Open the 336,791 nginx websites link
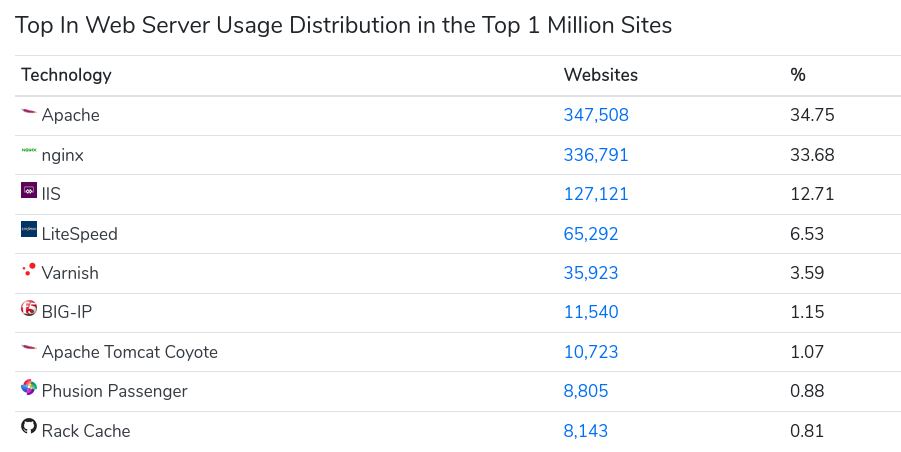Viewport: 901px width, 452px height. 596,155
